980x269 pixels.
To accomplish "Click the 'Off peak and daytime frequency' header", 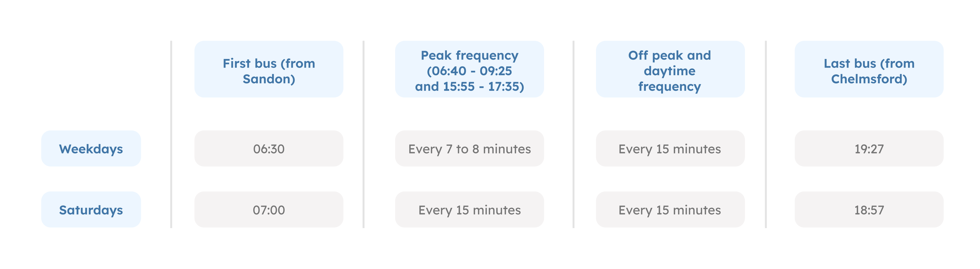I will coord(669,71).
